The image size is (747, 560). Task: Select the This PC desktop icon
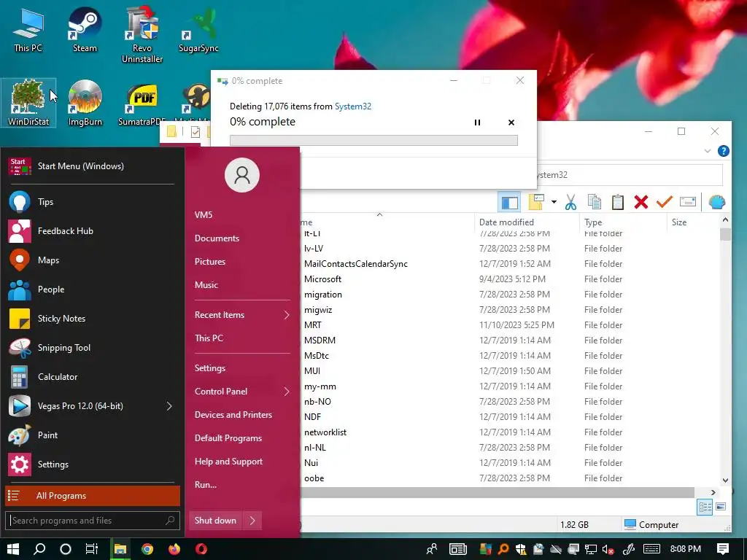click(x=28, y=30)
